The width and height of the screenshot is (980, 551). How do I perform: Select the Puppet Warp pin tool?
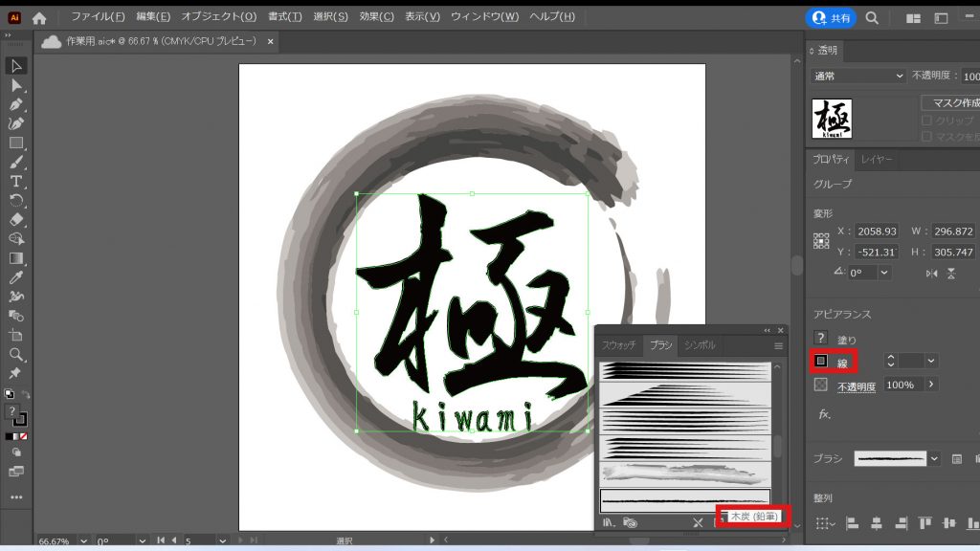point(15,373)
